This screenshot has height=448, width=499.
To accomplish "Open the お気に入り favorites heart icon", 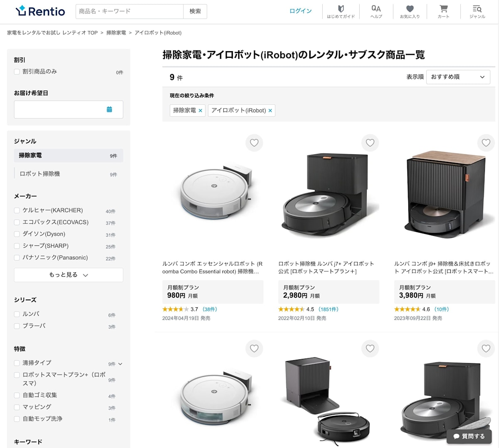I will (x=410, y=12).
